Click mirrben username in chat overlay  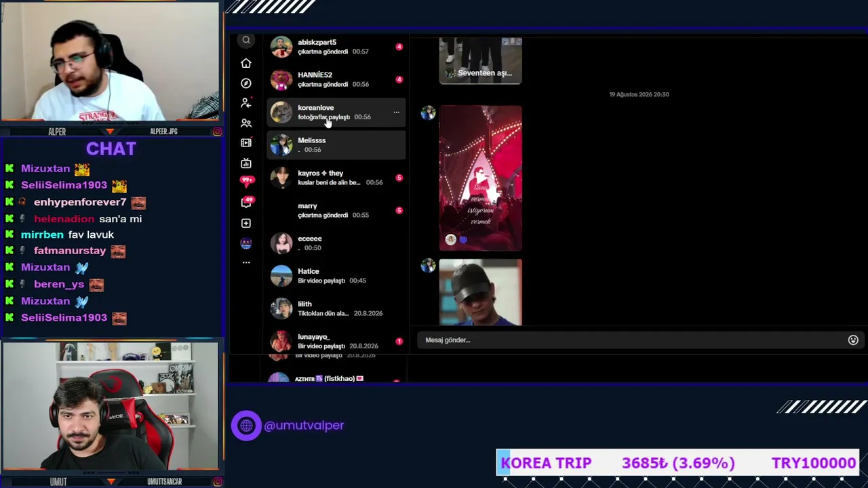click(x=42, y=235)
